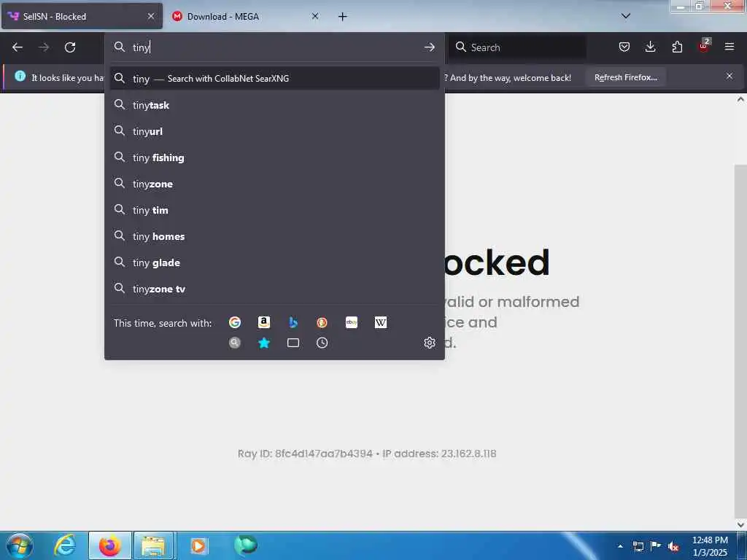
Task: Click the muted volume tray icon
Action: (673, 547)
